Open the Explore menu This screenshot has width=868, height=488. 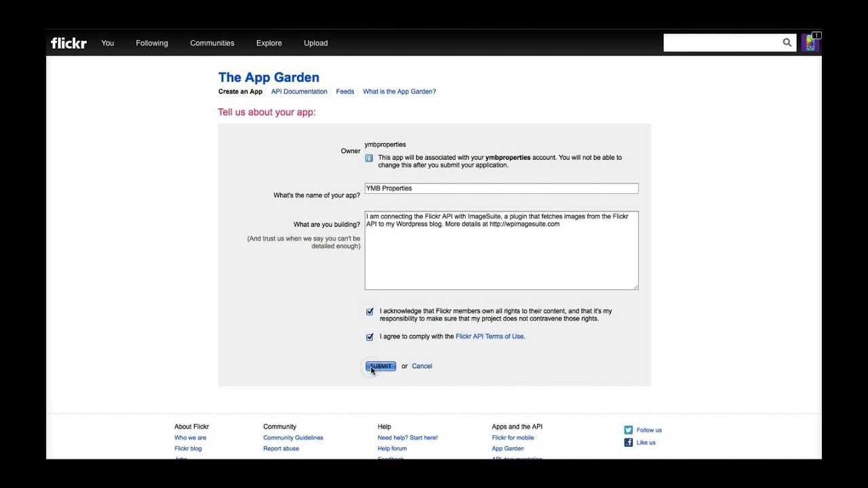click(269, 43)
